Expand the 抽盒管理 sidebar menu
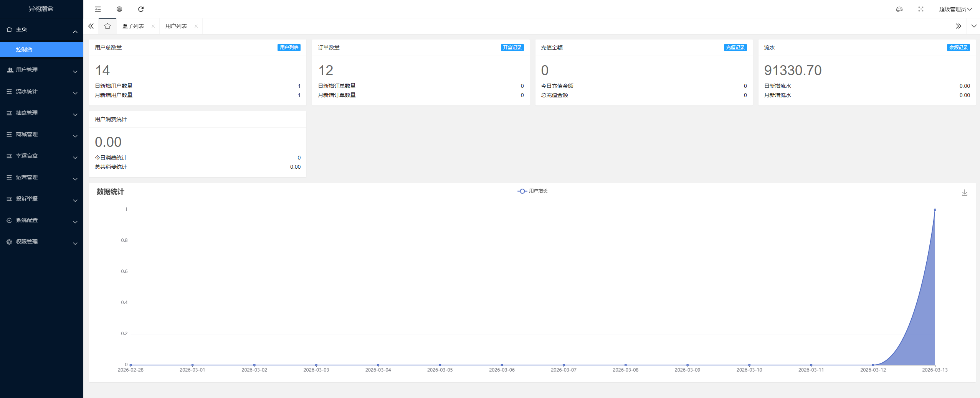Viewport: 980px width, 398px height. point(41,113)
